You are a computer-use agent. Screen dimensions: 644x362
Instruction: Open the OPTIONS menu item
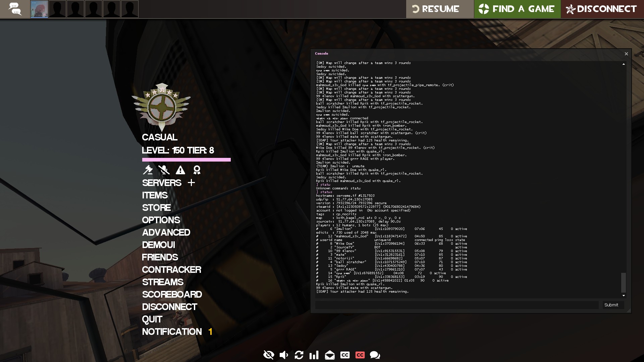(161, 220)
